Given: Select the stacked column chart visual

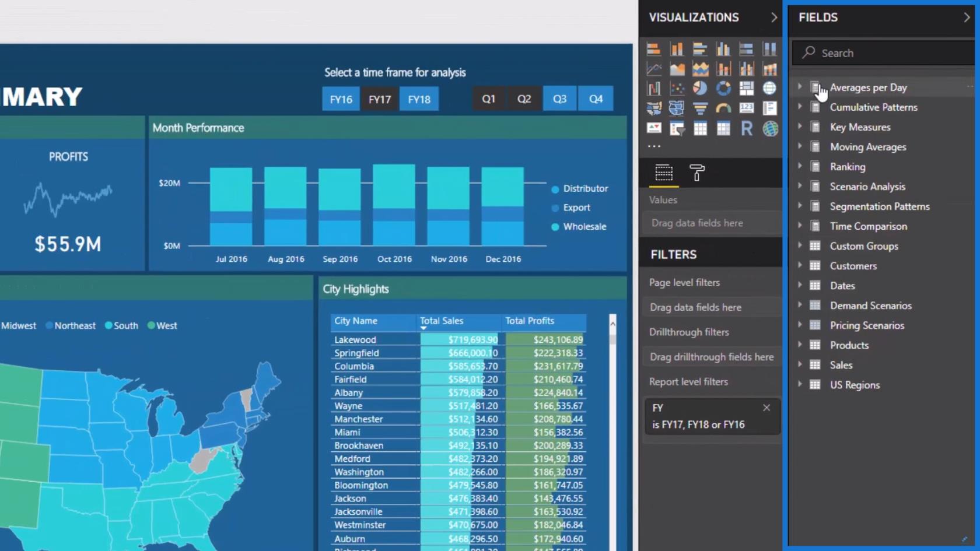Looking at the screenshot, I should coord(677,49).
